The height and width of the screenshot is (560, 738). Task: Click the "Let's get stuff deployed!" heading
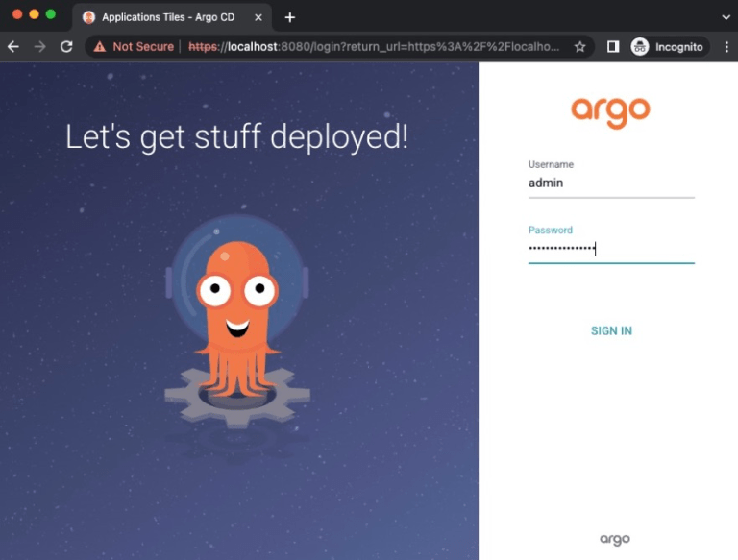(236, 137)
